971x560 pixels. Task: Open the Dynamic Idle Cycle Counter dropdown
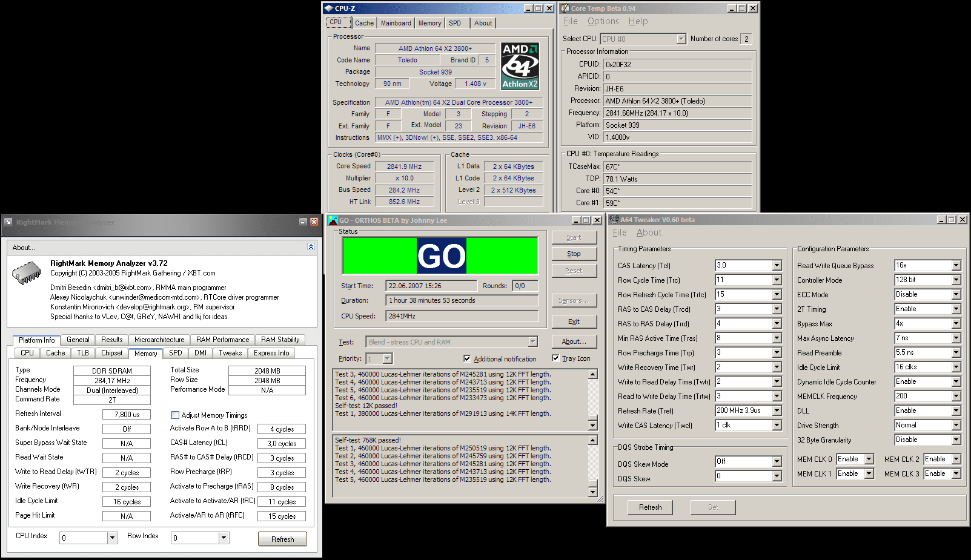click(x=956, y=381)
